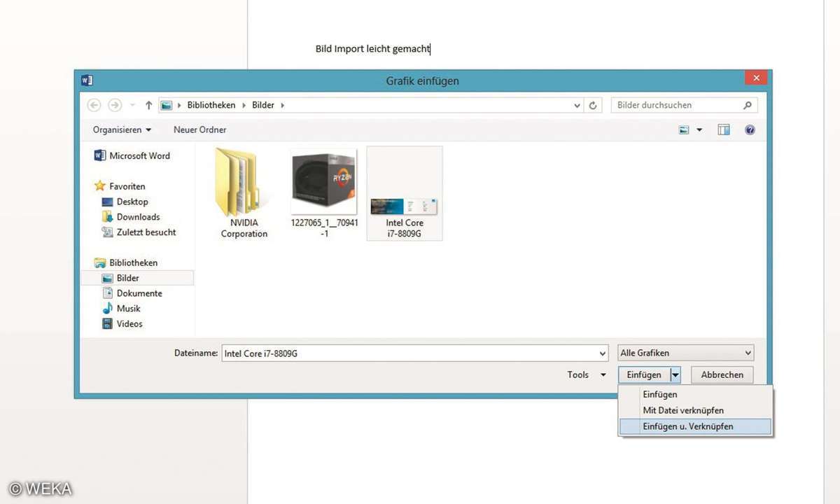Select Bilder library in navigation pane

coord(137,278)
